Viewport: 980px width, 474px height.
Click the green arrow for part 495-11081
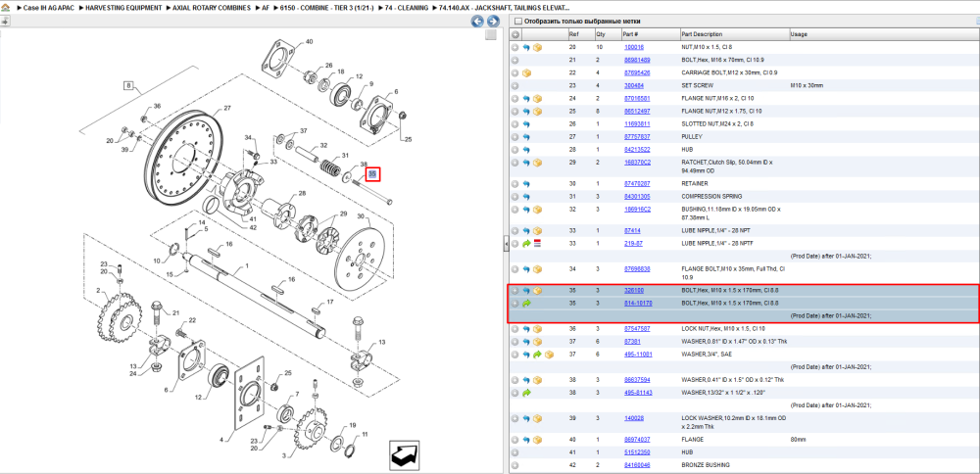click(537, 355)
